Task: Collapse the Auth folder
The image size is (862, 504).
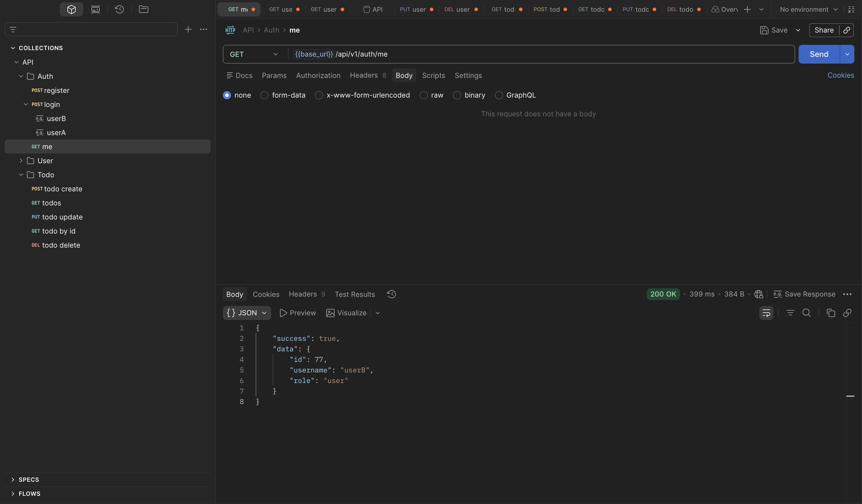Action: pyautogui.click(x=21, y=76)
